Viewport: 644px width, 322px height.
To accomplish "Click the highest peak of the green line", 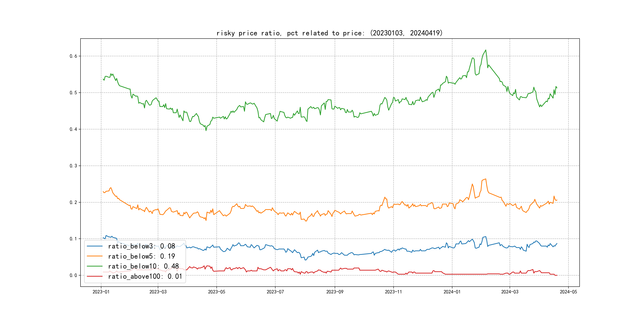I will pos(486,50).
